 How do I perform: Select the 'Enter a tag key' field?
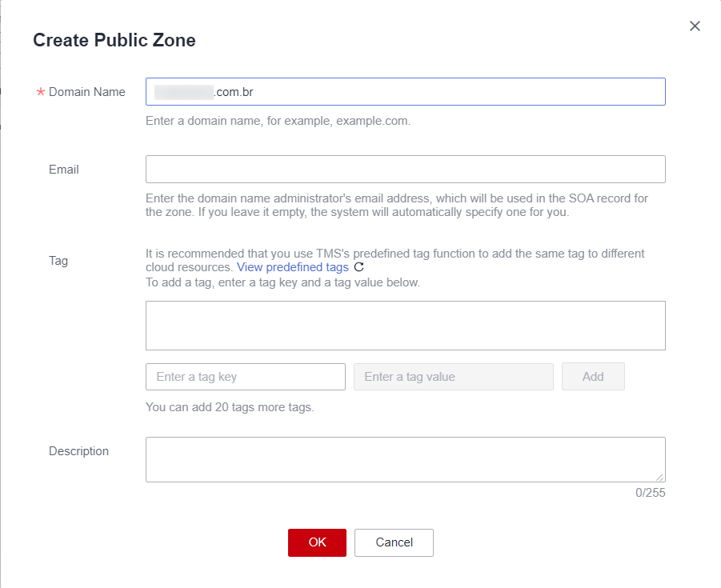point(245,377)
